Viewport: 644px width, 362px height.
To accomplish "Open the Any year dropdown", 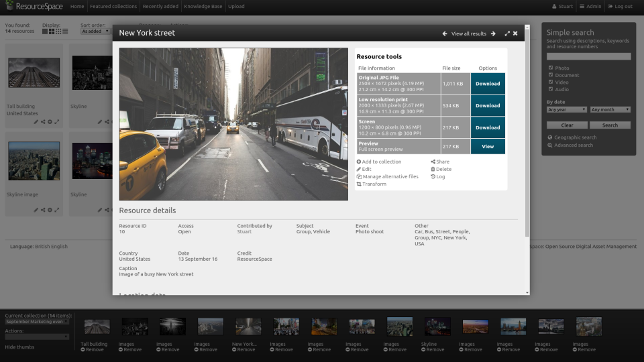I will [566, 109].
